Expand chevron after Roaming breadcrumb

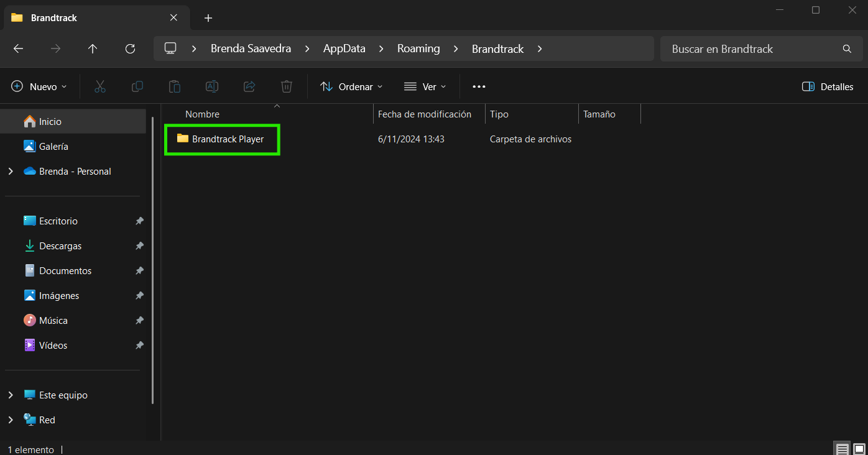pos(456,48)
